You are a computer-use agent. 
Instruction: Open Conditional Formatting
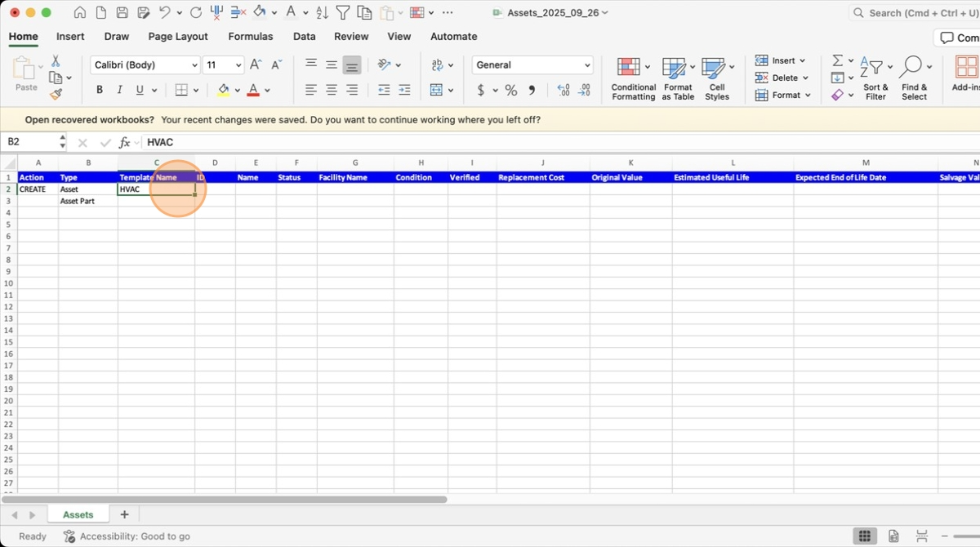tap(633, 79)
